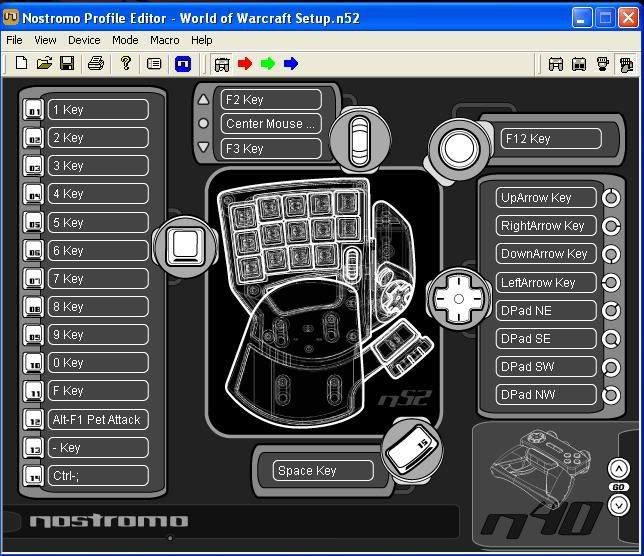The image size is (644, 556).
Task: Click wheel center-click circle icon
Action: [203, 123]
